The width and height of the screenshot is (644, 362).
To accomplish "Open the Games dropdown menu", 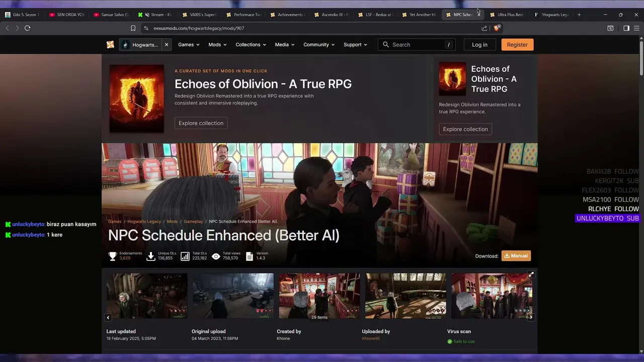I will coord(189,45).
